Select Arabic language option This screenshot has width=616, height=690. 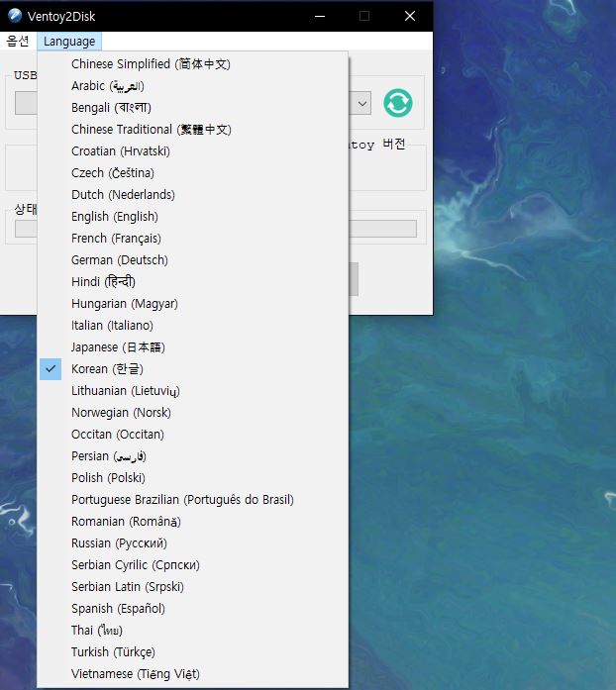coord(193,86)
